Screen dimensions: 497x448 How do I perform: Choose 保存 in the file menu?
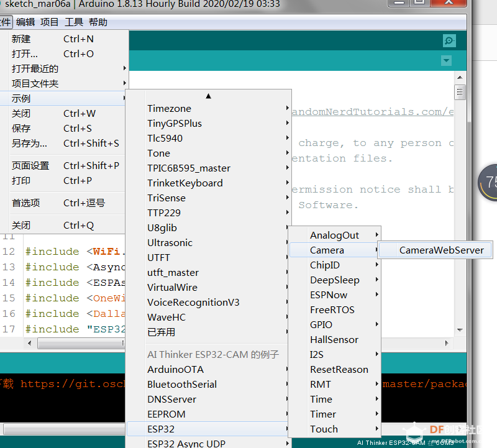pos(64,129)
